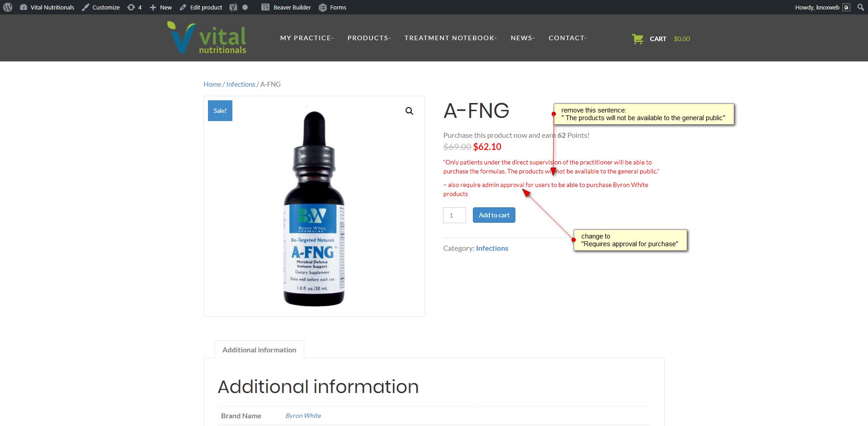Click the quantity input field

pos(454,215)
